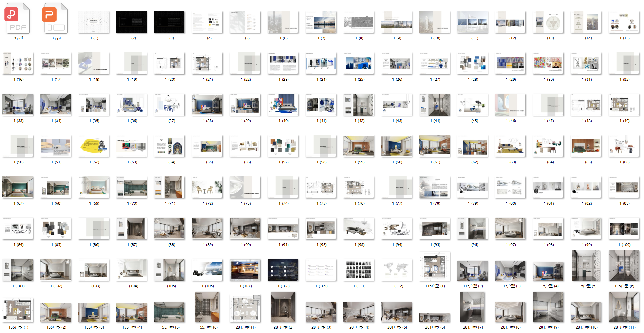Open the floor plan 155户型 (1)
Viewport: 644px width, 333px height.
(x=18, y=310)
